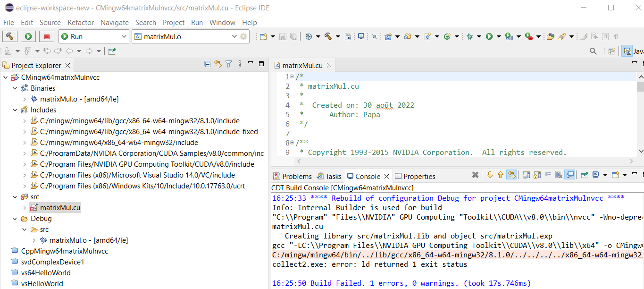Screen dimensions: 644x289
Task: Close the matrixMul.cu editor tab
Action: pos(329,66)
